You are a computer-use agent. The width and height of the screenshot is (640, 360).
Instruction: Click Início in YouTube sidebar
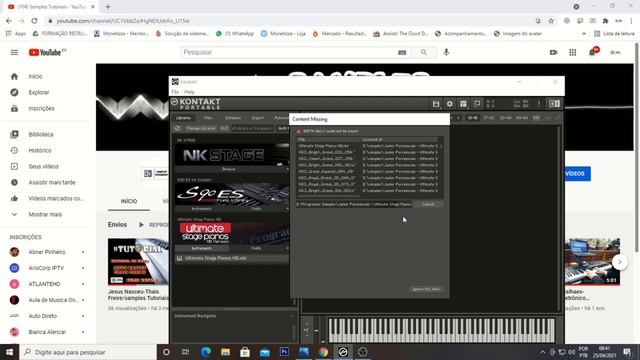[35, 76]
